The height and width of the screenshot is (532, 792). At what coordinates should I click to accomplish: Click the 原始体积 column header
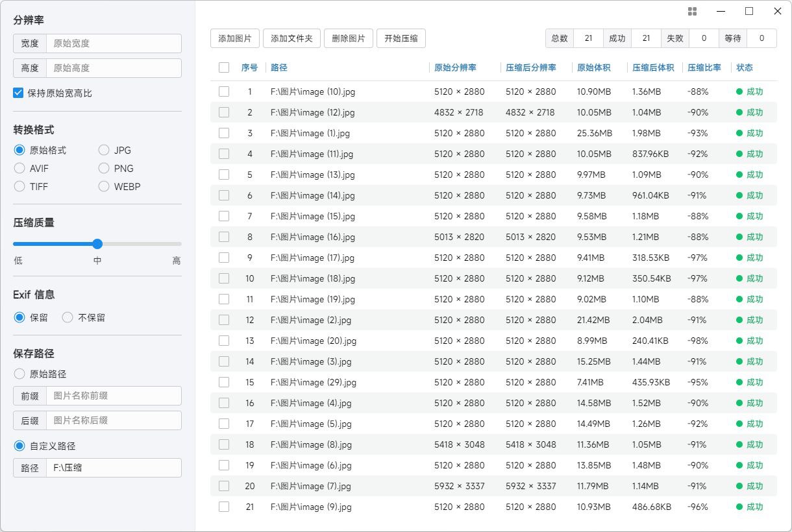593,67
